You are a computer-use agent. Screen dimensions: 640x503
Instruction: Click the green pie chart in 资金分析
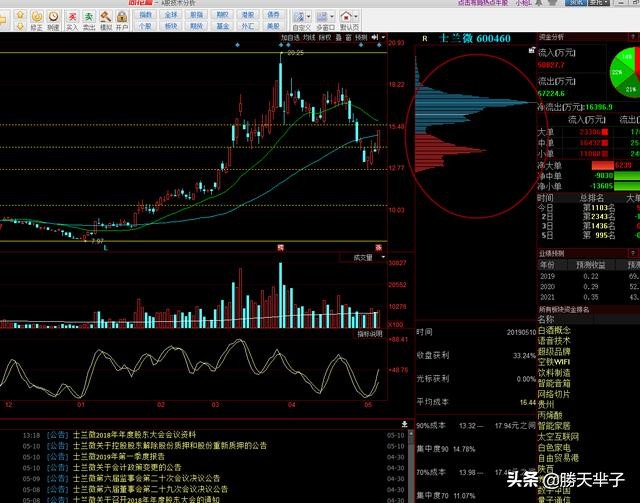click(x=625, y=72)
